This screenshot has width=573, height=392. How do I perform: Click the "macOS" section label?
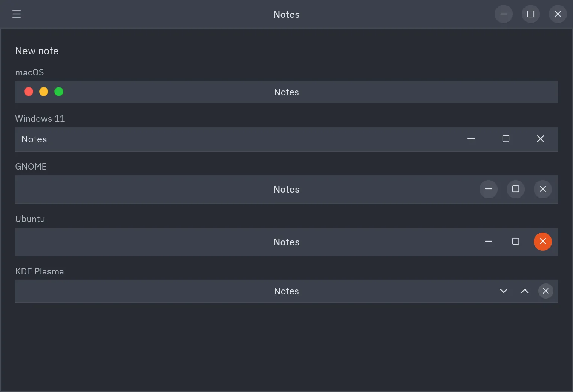coord(29,72)
